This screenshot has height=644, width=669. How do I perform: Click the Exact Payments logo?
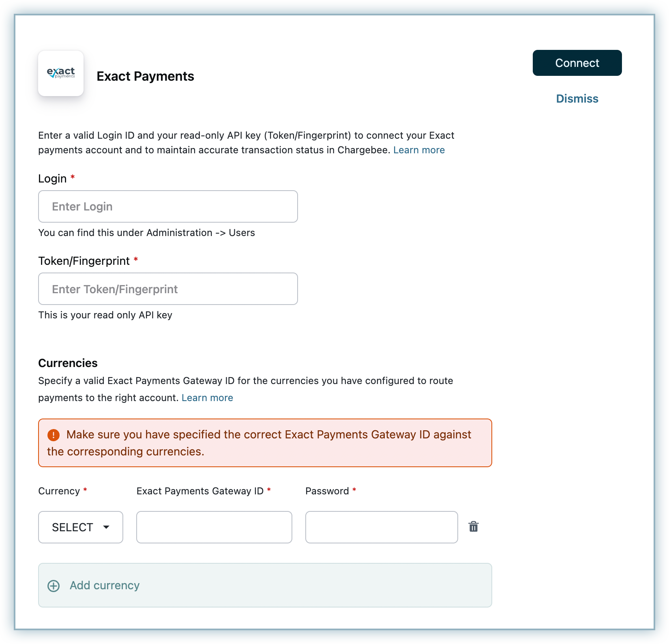(61, 73)
